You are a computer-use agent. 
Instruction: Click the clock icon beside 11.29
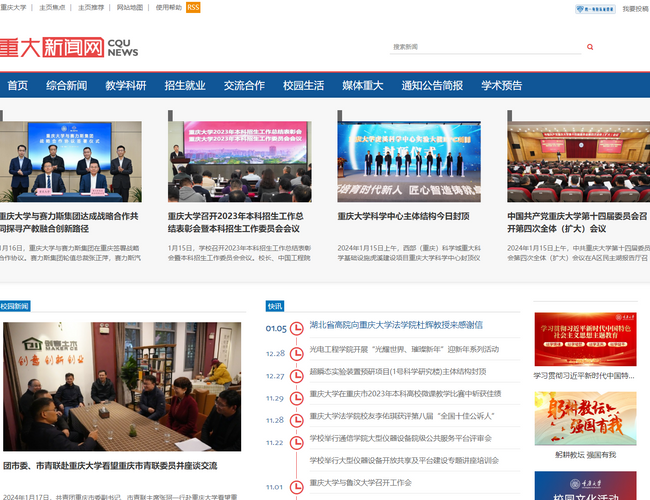click(296, 398)
